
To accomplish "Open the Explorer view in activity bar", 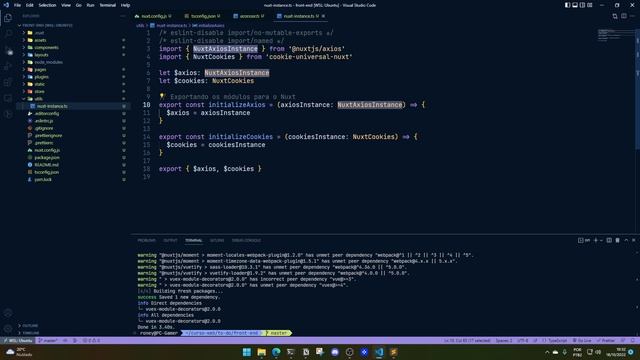I will tap(8, 18).
